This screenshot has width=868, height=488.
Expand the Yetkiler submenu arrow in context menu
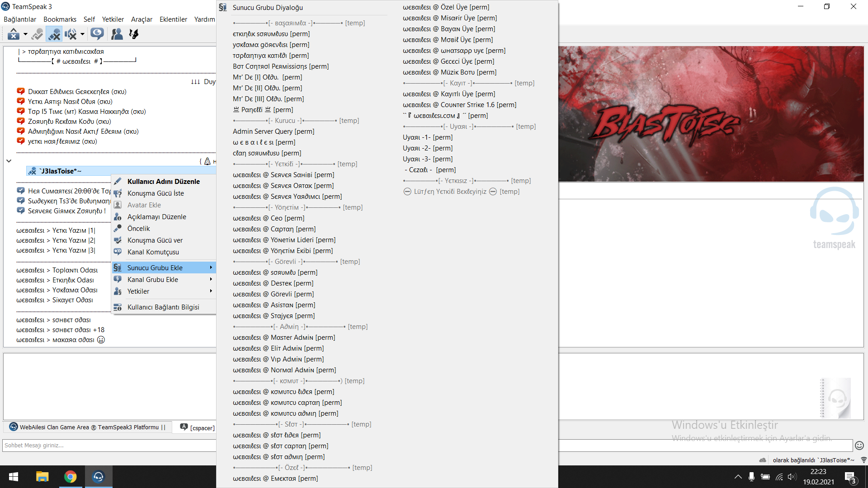pos(211,291)
